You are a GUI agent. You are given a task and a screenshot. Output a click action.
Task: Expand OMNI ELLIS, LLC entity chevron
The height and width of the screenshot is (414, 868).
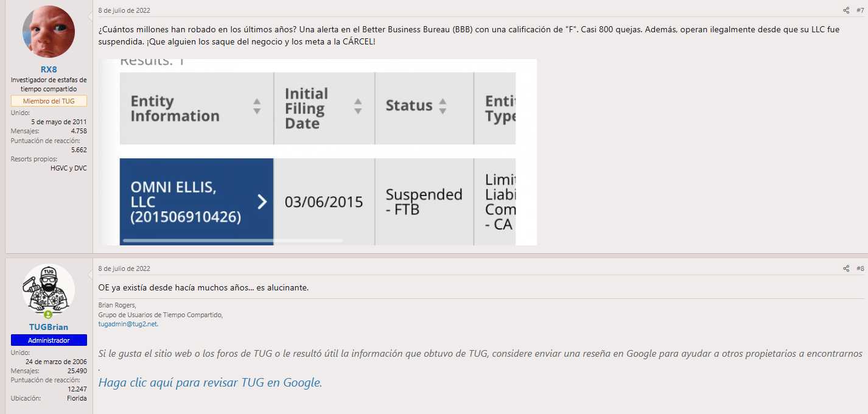coord(262,202)
